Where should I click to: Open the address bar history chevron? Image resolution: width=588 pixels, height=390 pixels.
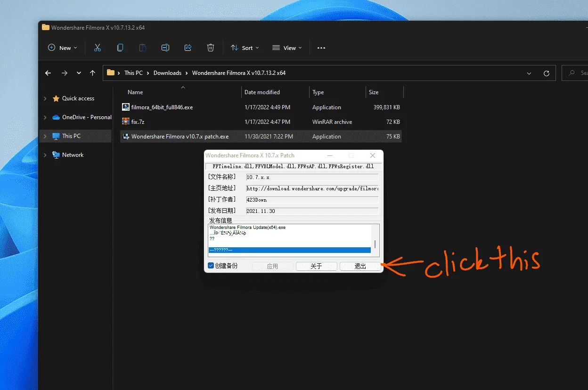(530, 73)
